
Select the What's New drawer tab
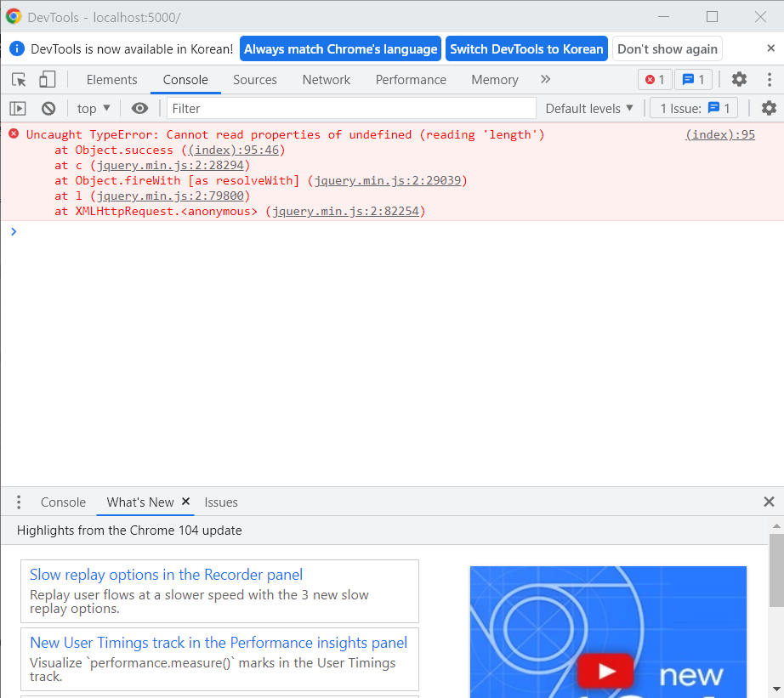tap(140, 502)
